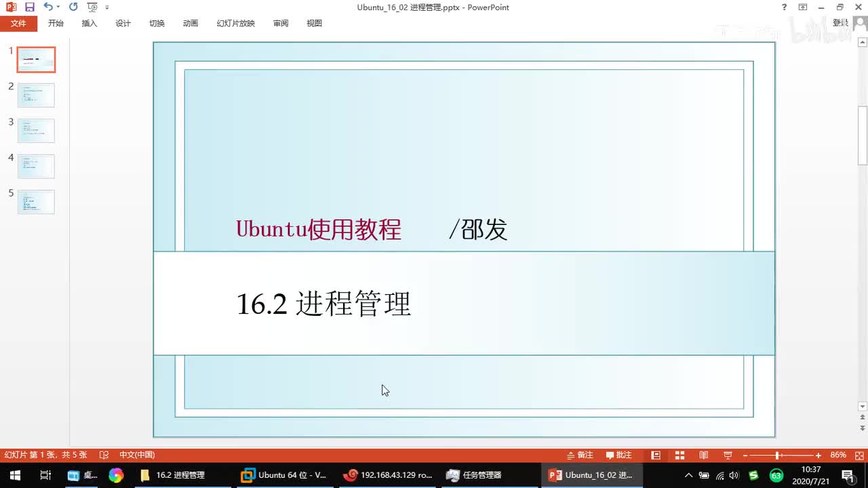Screen dimensions: 868x488
Task: Open Ribbon Display Options button
Action: [803, 7]
